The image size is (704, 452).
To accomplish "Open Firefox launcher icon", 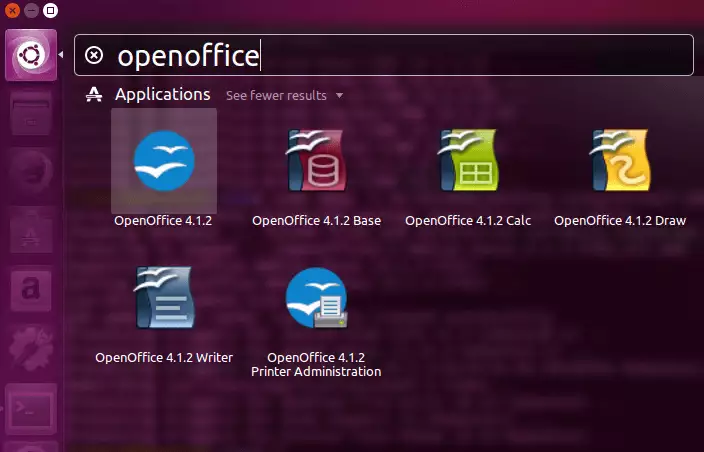I will coord(31,172).
